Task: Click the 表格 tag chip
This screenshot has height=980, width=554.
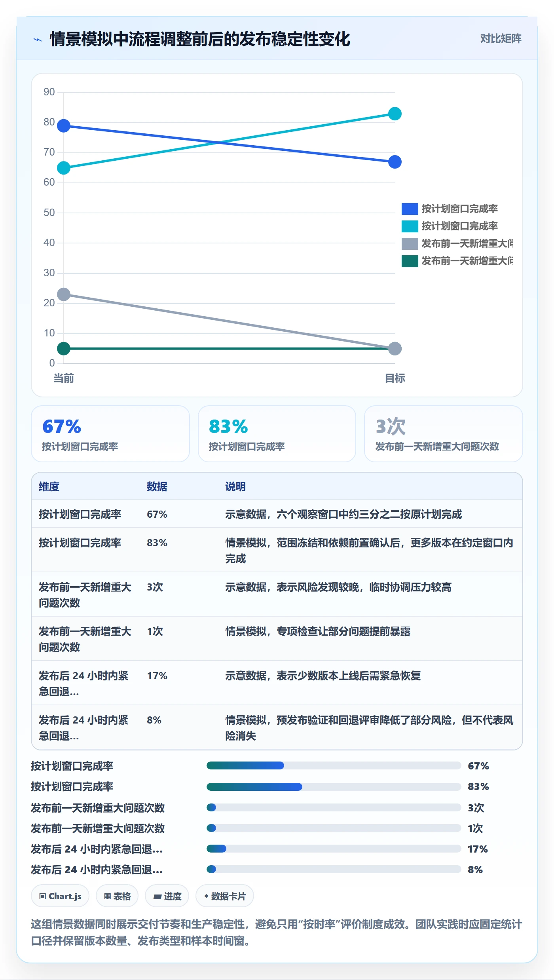Action: (x=117, y=896)
